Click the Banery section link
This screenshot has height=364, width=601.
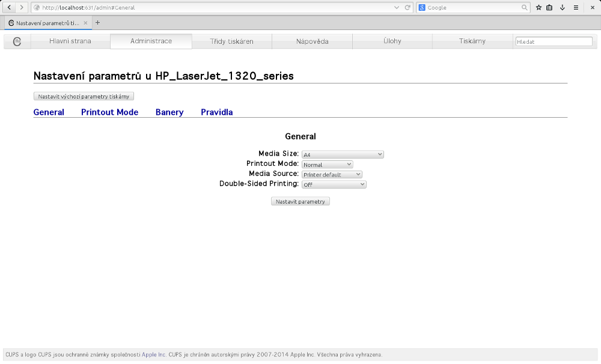[x=169, y=112]
